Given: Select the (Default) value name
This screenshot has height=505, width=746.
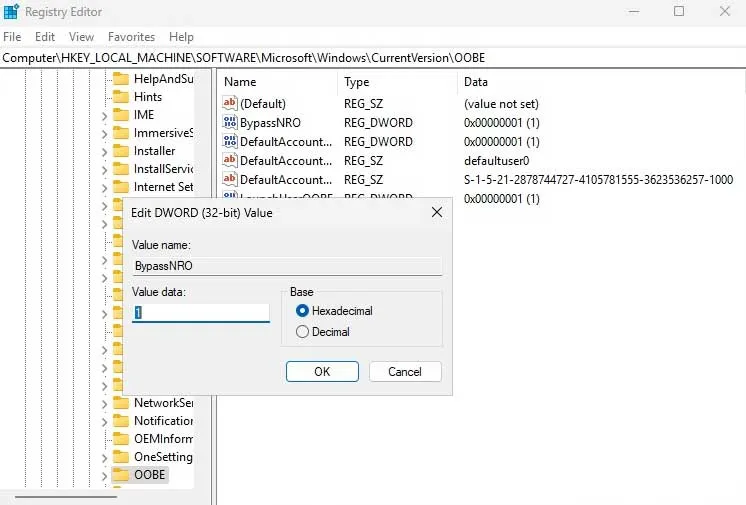Looking at the screenshot, I should [263, 103].
